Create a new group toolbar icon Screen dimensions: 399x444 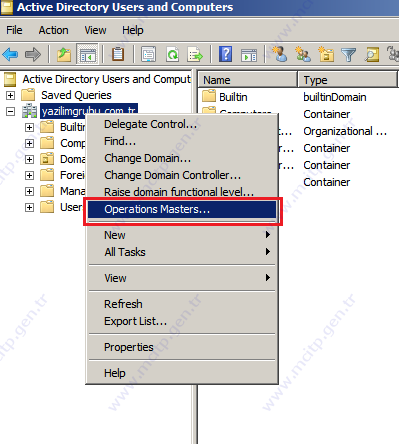pos(303,54)
